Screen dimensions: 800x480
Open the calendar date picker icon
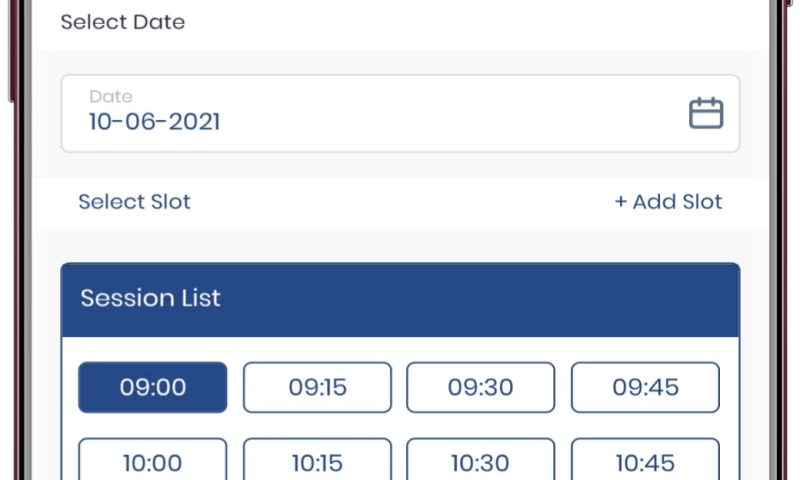coord(706,112)
